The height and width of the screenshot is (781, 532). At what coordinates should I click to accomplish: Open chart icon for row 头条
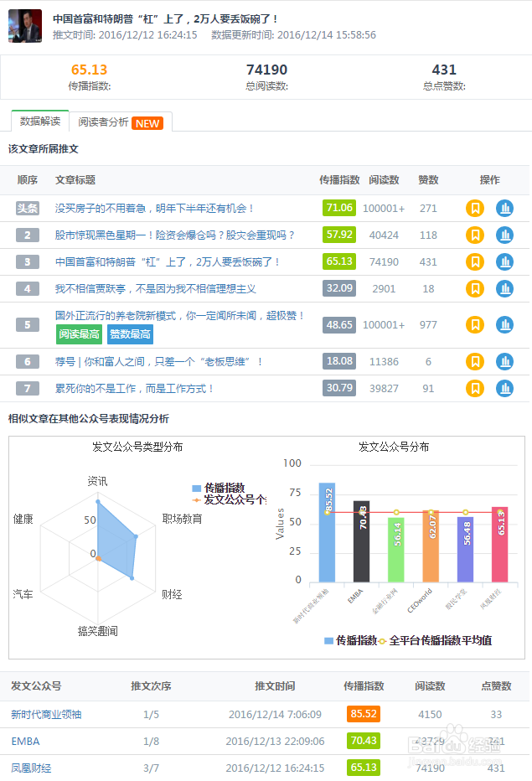tap(504, 208)
